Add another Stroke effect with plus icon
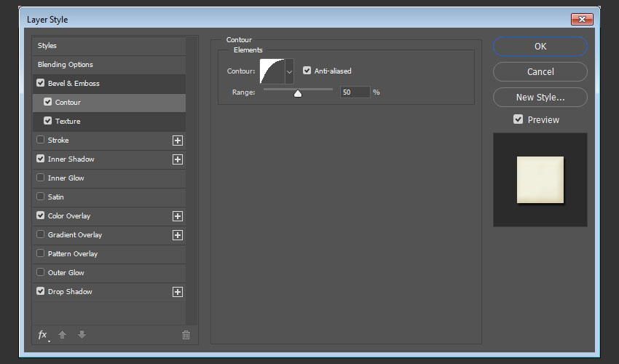This screenshot has height=364, width=619. pyautogui.click(x=177, y=141)
